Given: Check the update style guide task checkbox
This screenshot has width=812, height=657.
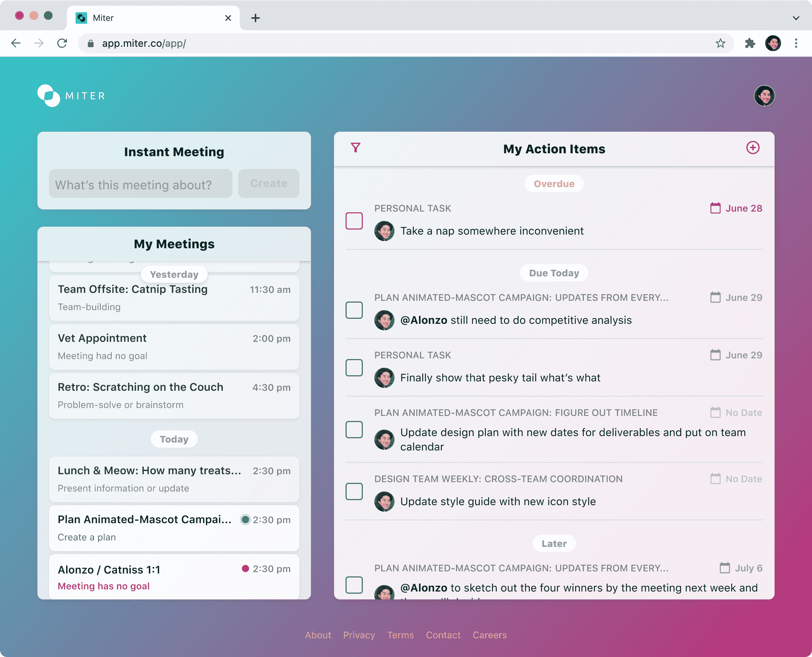Looking at the screenshot, I should pos(354,491).
